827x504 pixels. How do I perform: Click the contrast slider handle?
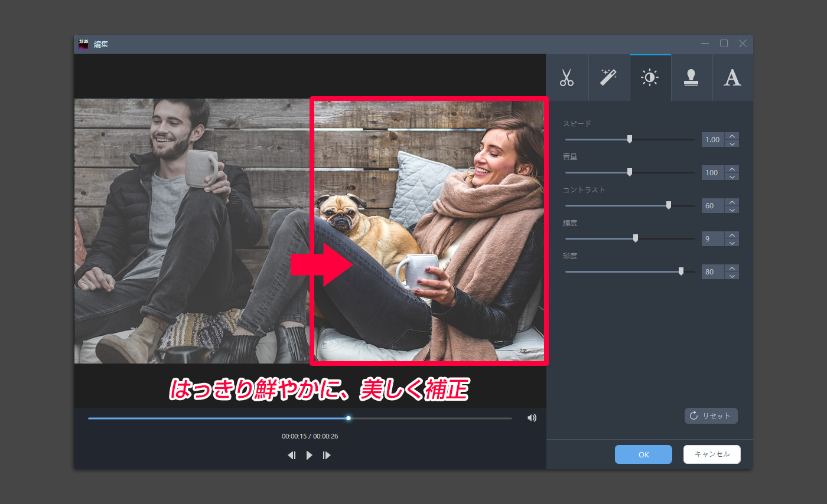coord(669,205)
